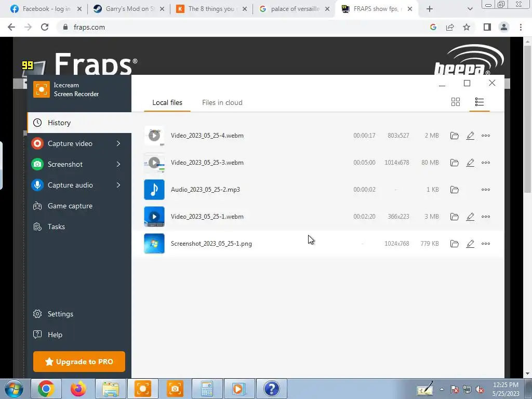Open the tab search dropdown

470,9
